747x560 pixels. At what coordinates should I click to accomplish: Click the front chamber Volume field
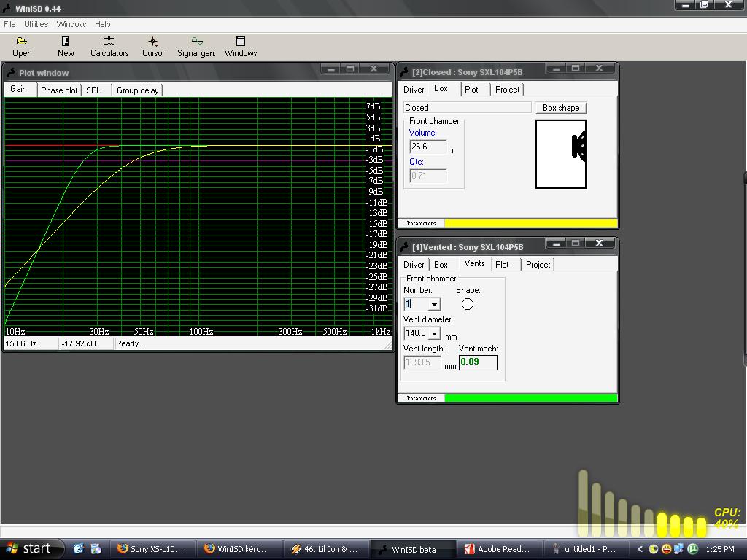coord(427,147)
